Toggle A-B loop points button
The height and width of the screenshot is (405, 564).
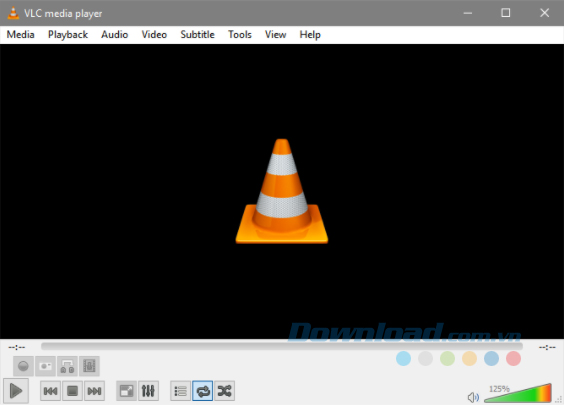coord(67,366)
